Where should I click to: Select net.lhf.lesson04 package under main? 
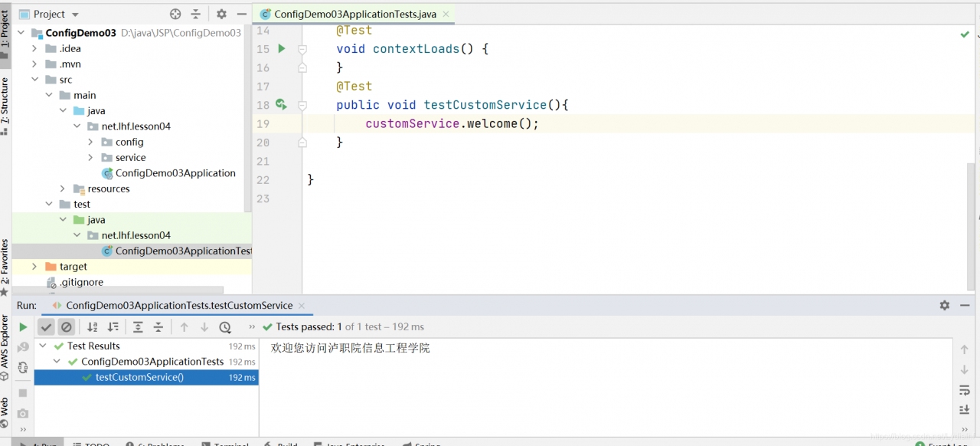click(136, 126)
